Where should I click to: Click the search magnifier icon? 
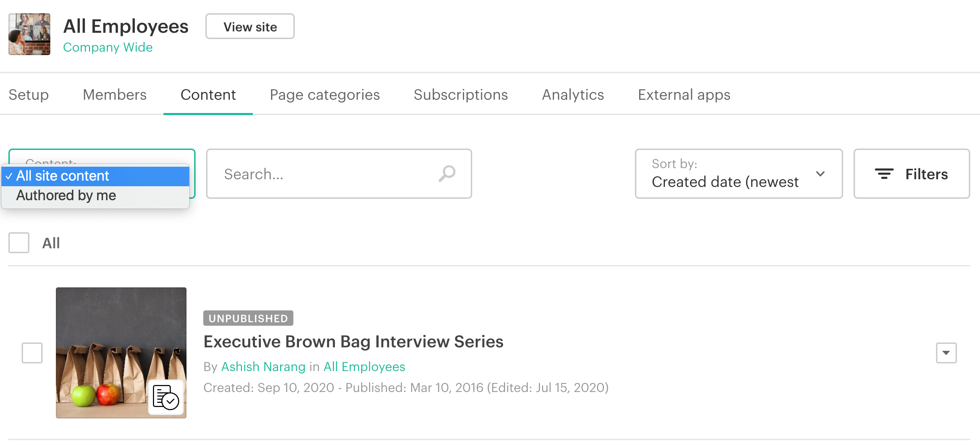pos(447,174)
